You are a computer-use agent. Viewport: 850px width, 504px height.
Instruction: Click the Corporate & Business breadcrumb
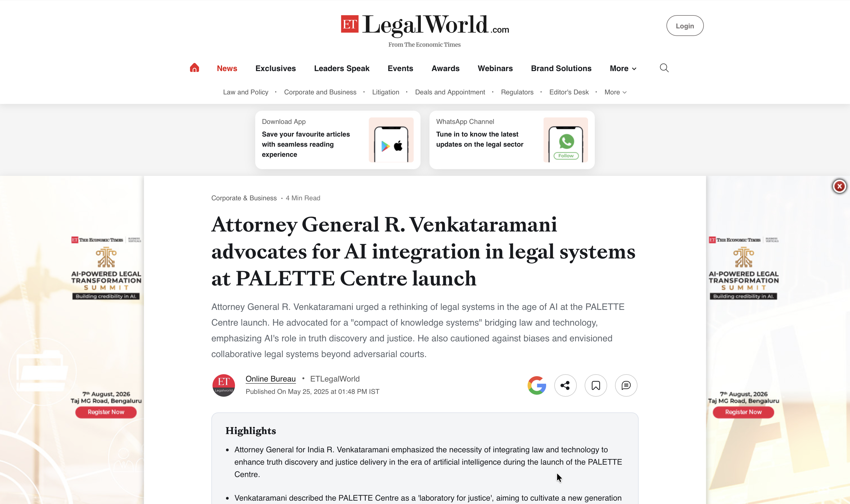pyautogui.click(x=244, y=198)
